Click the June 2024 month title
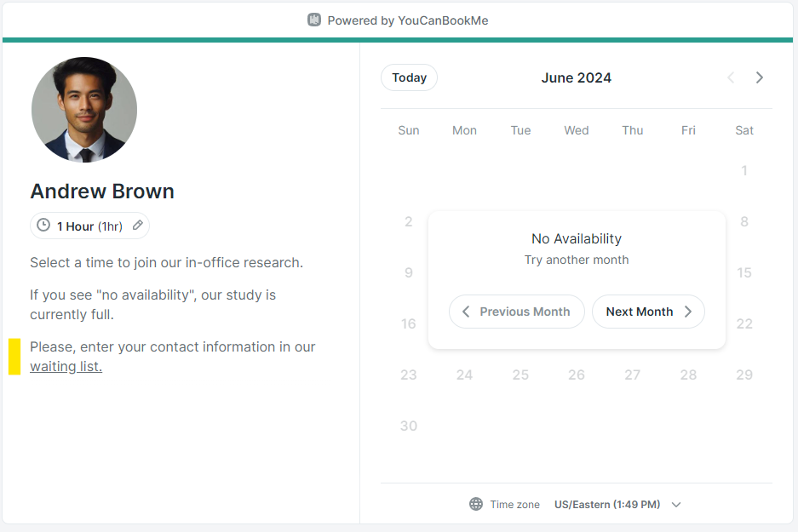This screenshot has height=532, width=798. [x=576, y=77]
